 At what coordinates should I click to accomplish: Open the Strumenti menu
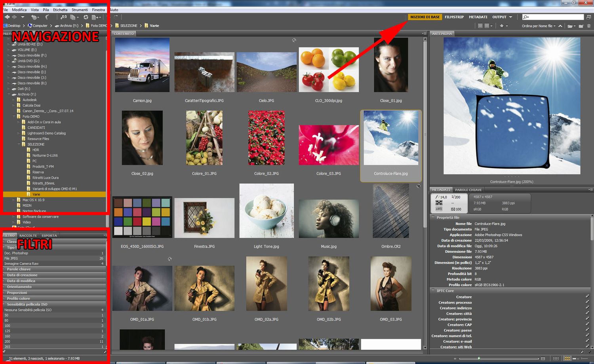pyautogui.click(x=80, y=10)
